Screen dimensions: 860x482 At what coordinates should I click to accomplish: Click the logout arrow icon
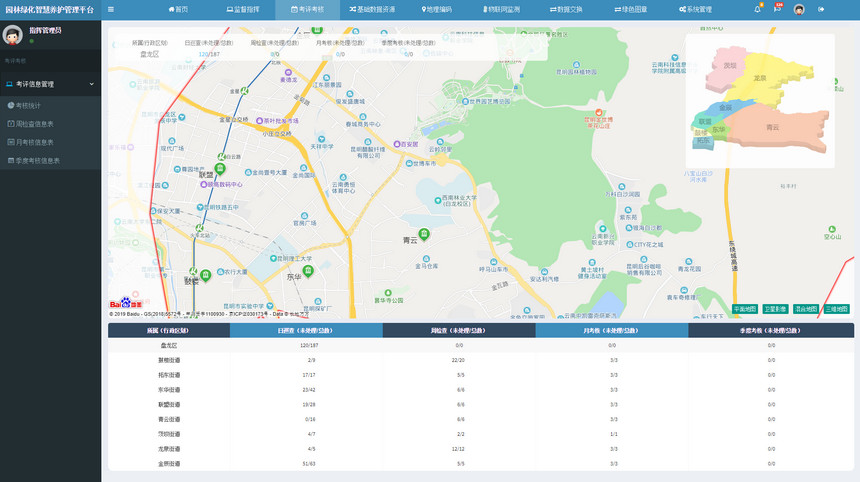821,9
